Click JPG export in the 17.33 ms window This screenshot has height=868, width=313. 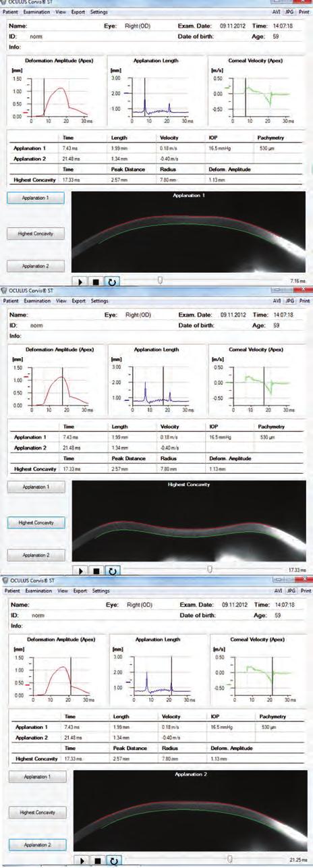click(291, 300)
